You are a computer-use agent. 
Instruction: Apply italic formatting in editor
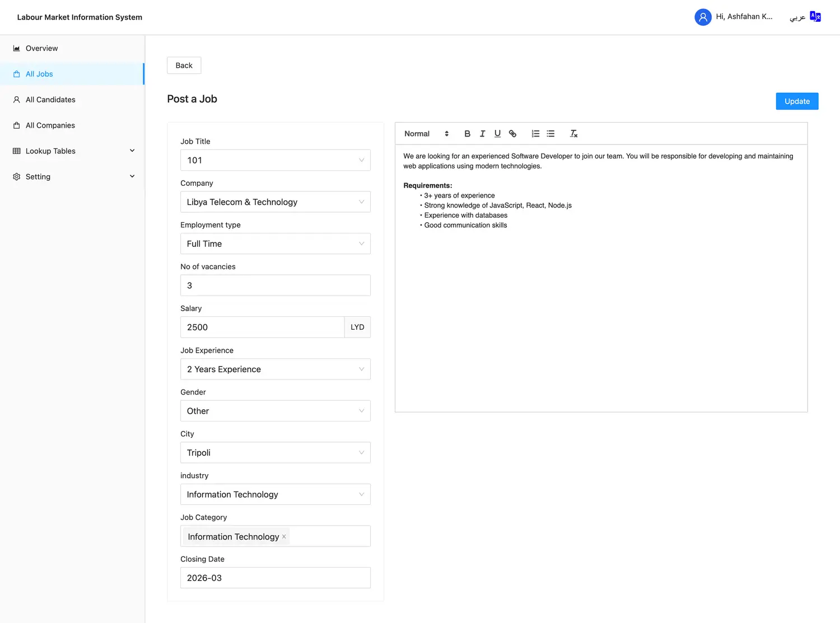(482, 134)
